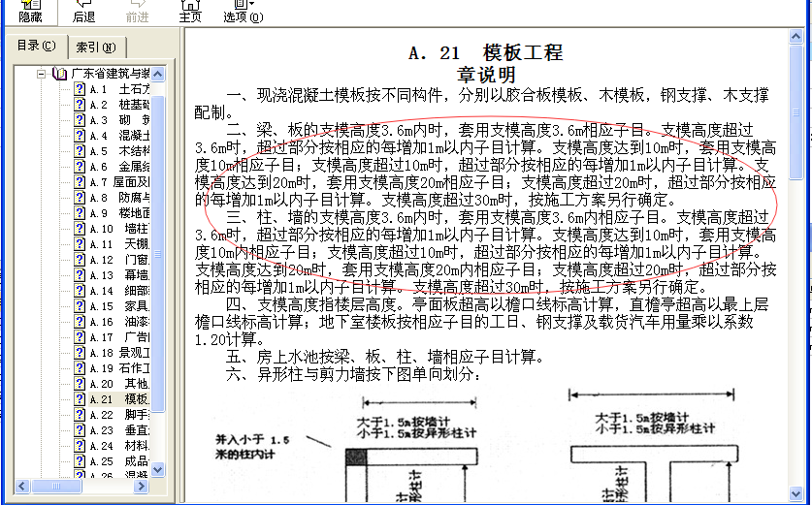The width and height of the screenshot is (812, 505).
Task: Open topic icon for A.13 幕墙
Action: (80, 275)
